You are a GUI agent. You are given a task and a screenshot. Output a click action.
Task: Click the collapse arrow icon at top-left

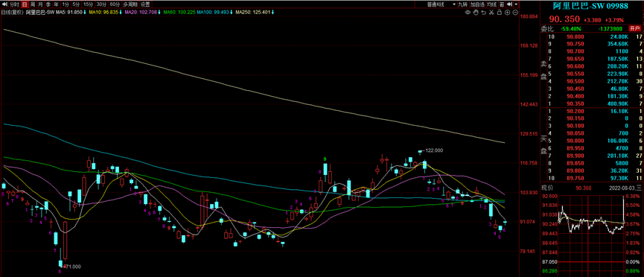[5, 4]
